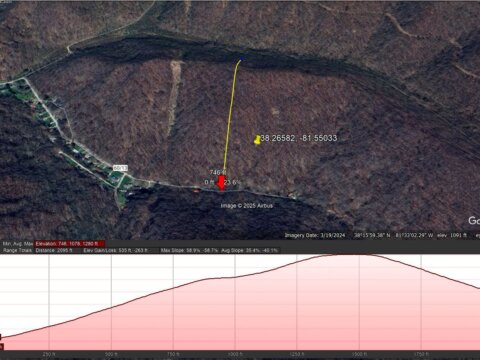The image size is (480, 360).
Task: Click the yellow pushpin placemark icon
Action: click(257, 140)
